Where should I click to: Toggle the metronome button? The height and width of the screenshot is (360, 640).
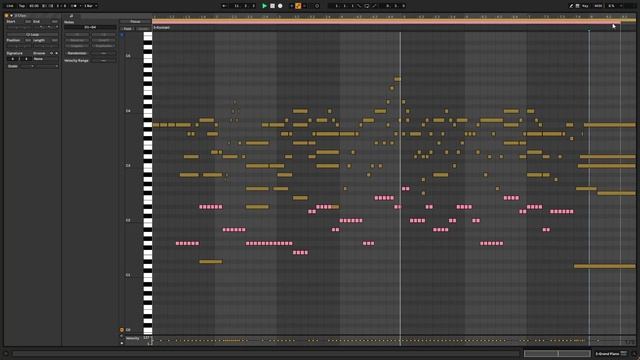pyautogui.click(x=74, y=6)
